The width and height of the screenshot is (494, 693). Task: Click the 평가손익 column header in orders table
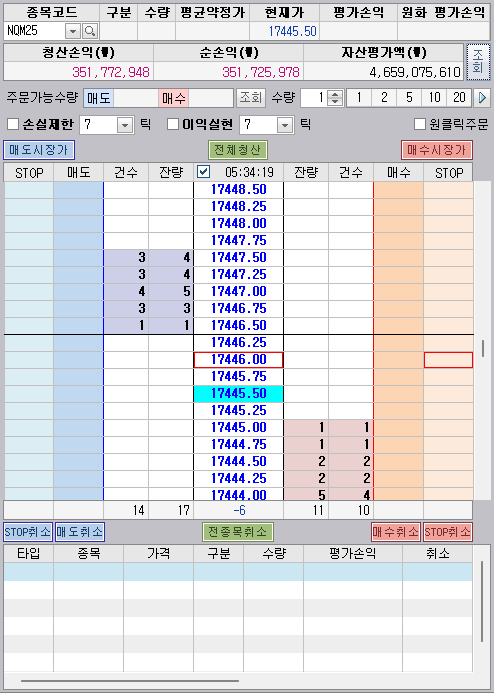[x=353, y=554]
